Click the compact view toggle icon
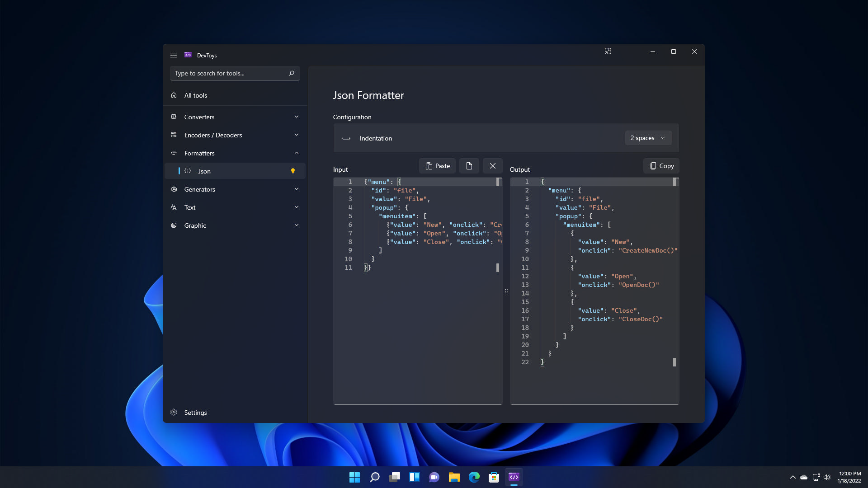868x488 pixels. [x=608, y=51]
